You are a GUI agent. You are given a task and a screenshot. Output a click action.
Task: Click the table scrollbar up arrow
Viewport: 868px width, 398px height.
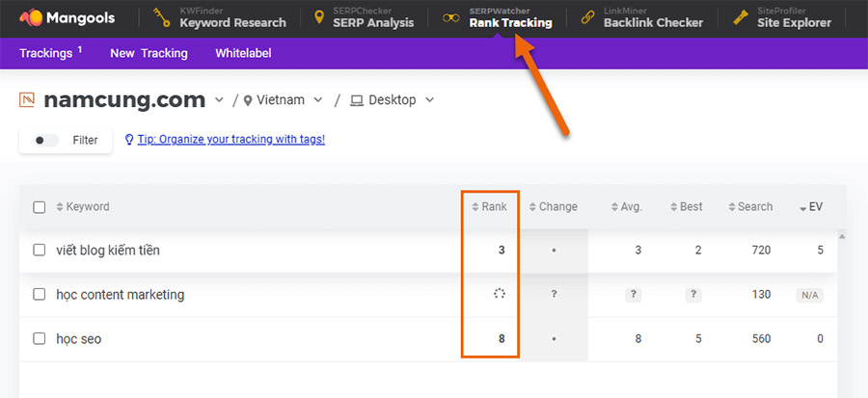[x=843, y=236]
